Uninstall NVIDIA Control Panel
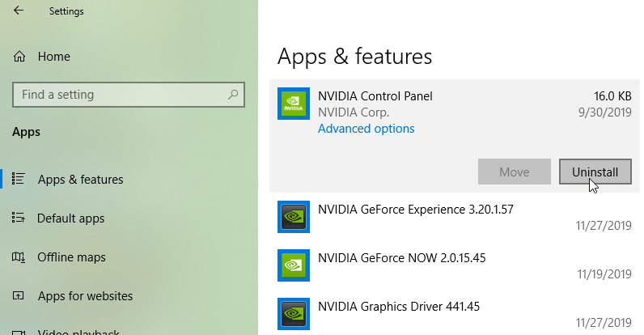644x335 pixels. pyautogui.click(x=595, y=172)
